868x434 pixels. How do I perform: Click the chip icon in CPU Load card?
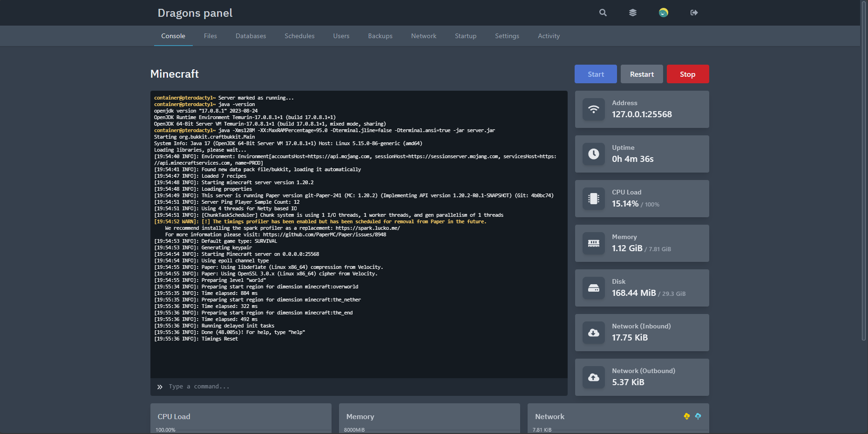tap(594, 199)
